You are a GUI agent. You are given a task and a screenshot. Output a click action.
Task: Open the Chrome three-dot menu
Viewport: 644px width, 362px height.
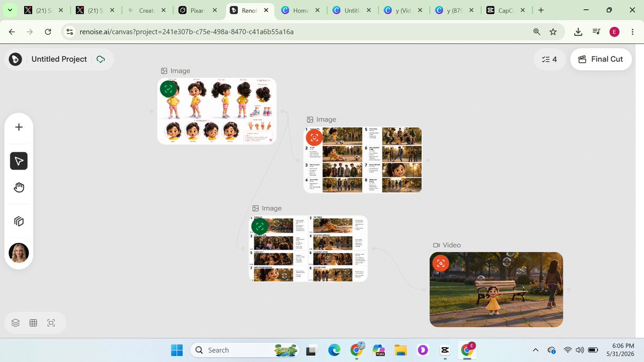[633, 32]
